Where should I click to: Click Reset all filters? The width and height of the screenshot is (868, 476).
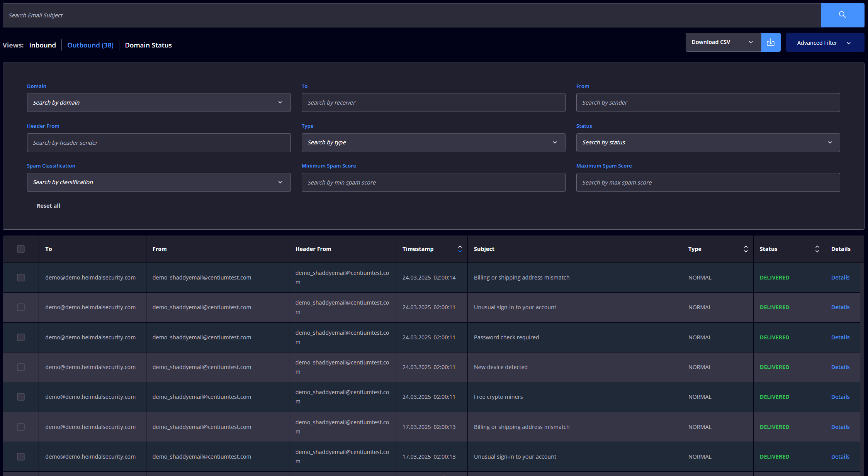tap(48, 206)
